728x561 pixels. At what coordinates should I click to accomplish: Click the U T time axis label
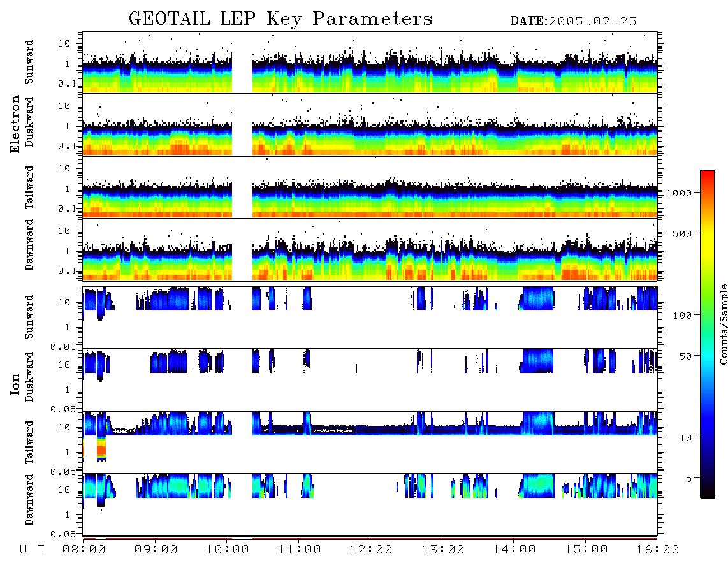point(32,550)
